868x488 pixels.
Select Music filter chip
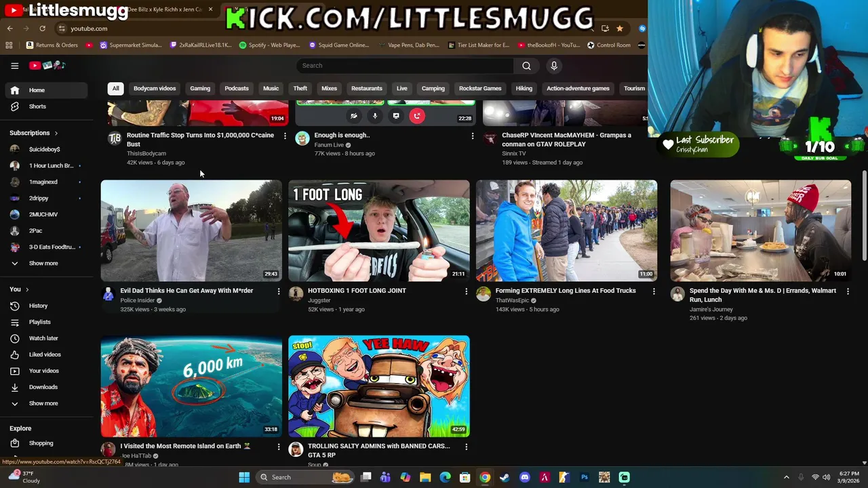[x=271, y=89]
